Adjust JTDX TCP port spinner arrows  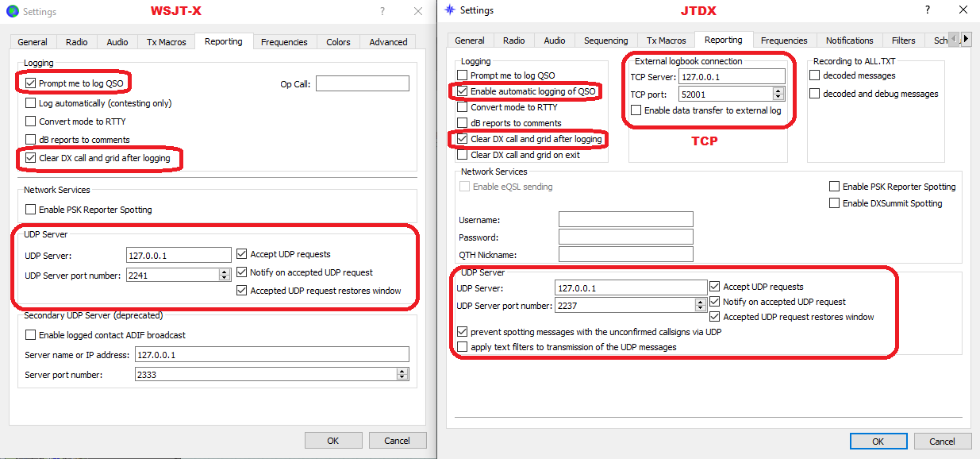(x=778, y=94)
